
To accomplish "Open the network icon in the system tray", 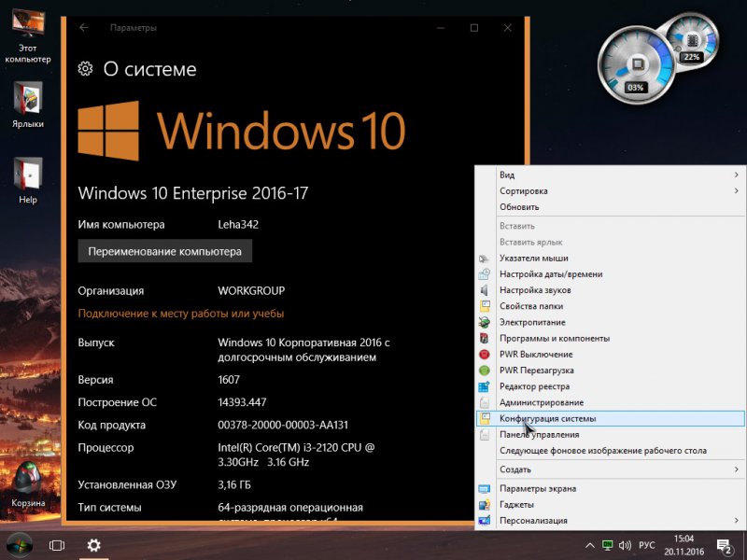I will [x=607, y=545].
